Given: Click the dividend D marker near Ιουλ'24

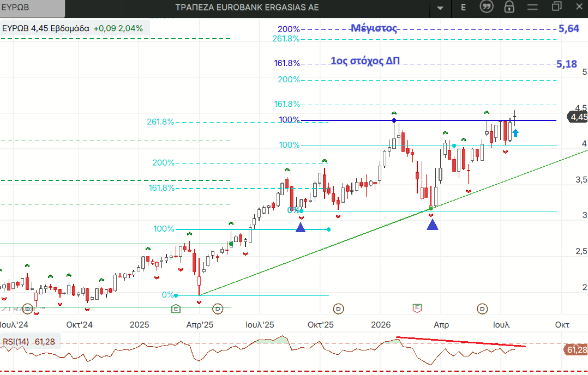Looking at the screenshot, I should [x=28, y=309].
